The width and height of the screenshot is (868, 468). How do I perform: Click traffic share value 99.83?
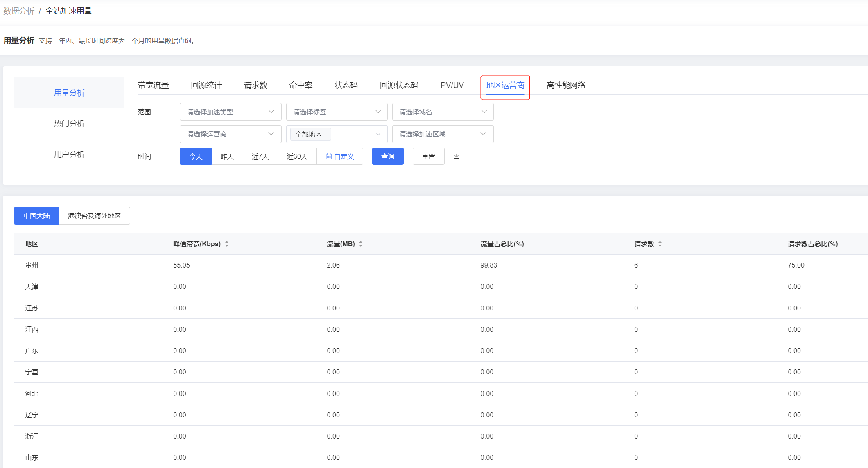point(489,265)
